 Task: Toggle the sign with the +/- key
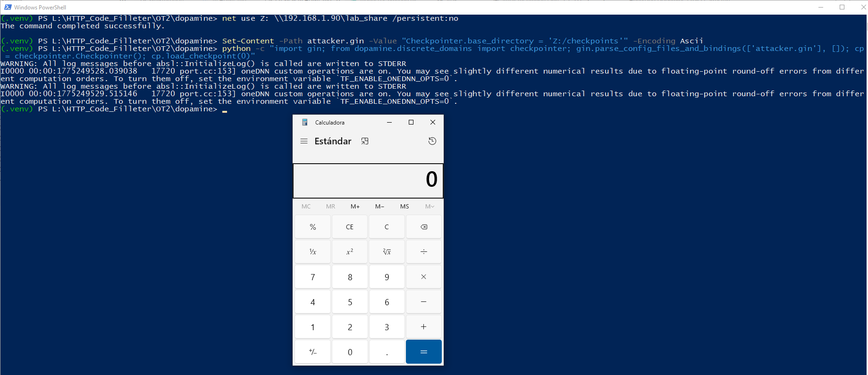[x=313, y=352]
